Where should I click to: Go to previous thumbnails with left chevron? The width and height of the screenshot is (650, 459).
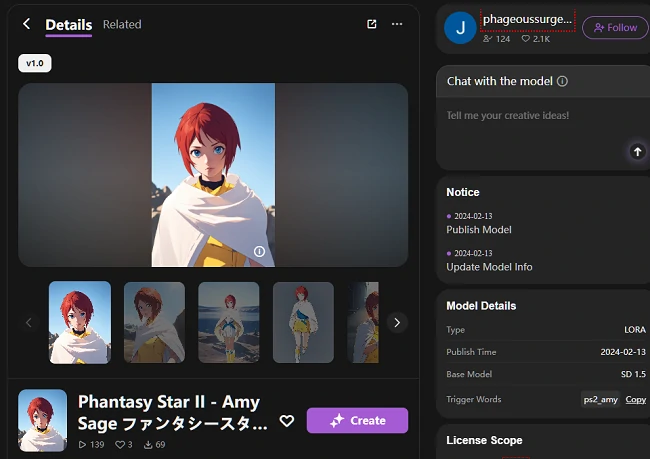click(29, 322)
